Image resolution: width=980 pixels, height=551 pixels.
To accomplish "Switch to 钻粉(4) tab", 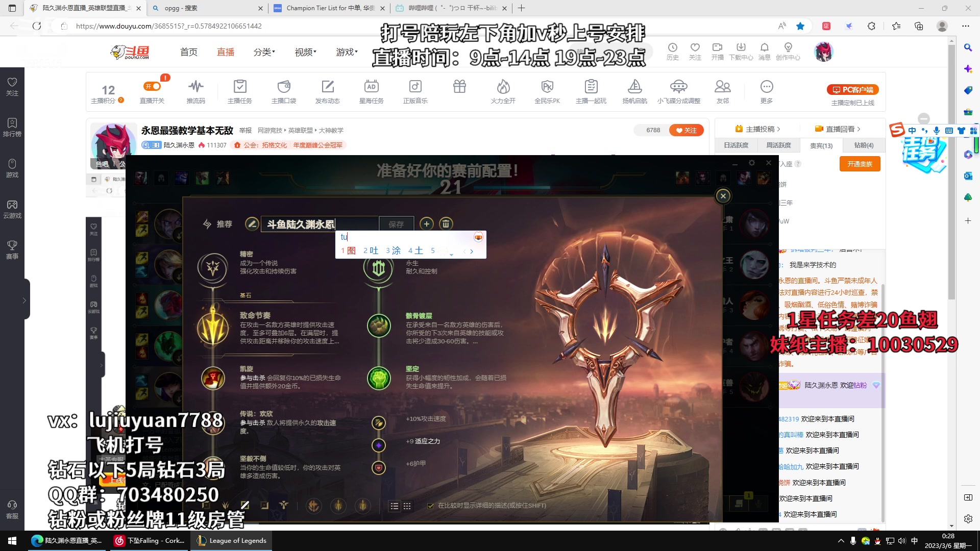I will pos(864,145).
